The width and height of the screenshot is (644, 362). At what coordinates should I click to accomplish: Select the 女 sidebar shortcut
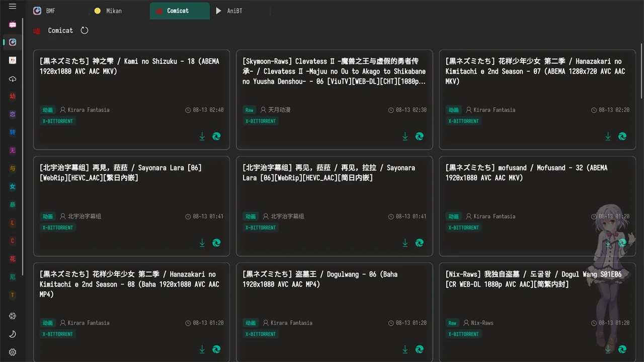tap(13, 187)
